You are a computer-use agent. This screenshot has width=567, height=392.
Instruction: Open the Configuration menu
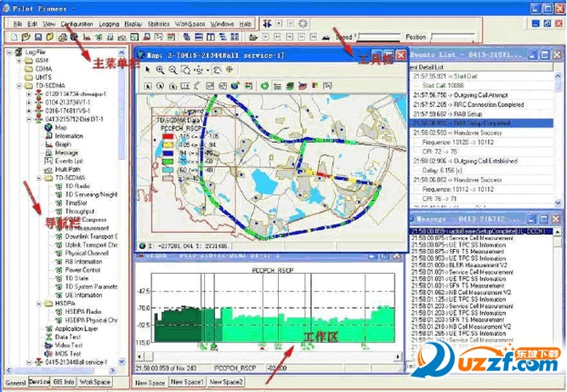tap(77, 24)
